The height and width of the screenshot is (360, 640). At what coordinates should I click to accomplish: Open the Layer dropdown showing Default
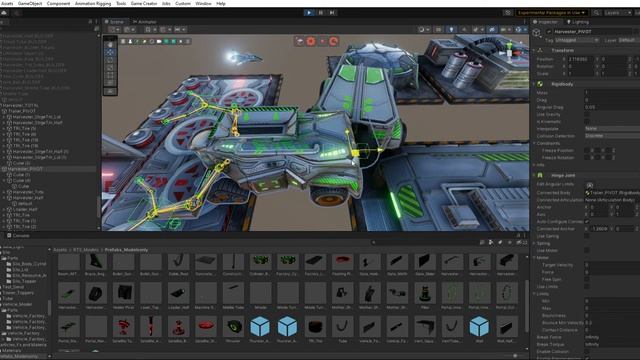pos(628,40)
